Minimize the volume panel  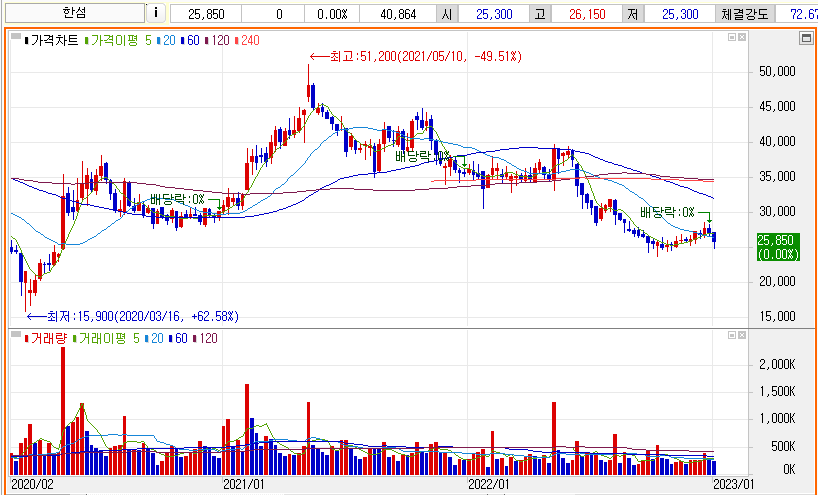click(732, 335)
